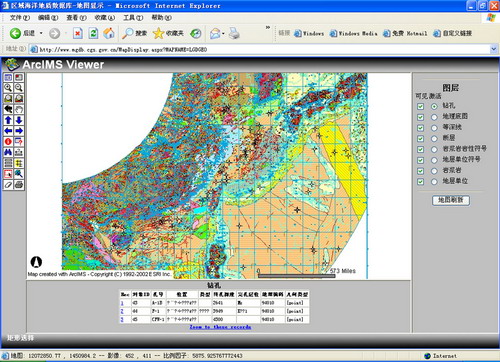Image resolution: width=500 pixels, height=362 pixels.
Task: Select by rectangle tool
Action: pos(8,174)
